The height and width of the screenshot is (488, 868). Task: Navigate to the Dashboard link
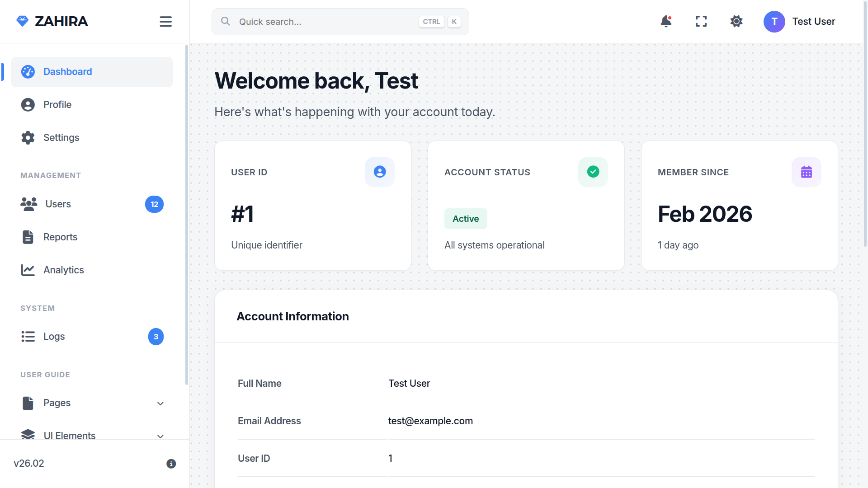tap(67, 71)
